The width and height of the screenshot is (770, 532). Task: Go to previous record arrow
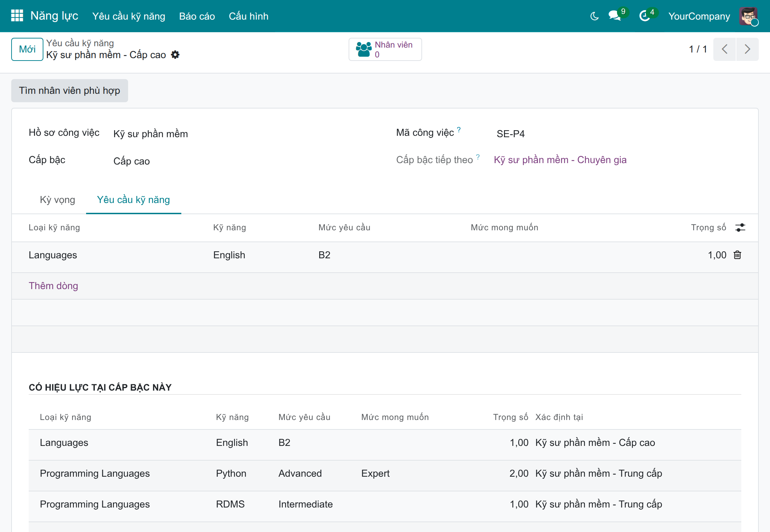(x=724, y=49)
